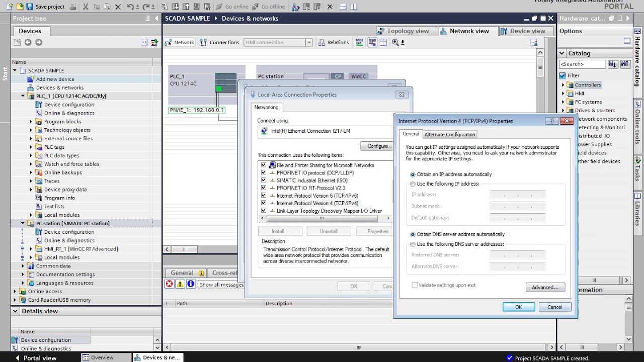This screenshot has height=362, width=644.
Task: Show errors with the red X message filter
Action: tap(170, 284)
